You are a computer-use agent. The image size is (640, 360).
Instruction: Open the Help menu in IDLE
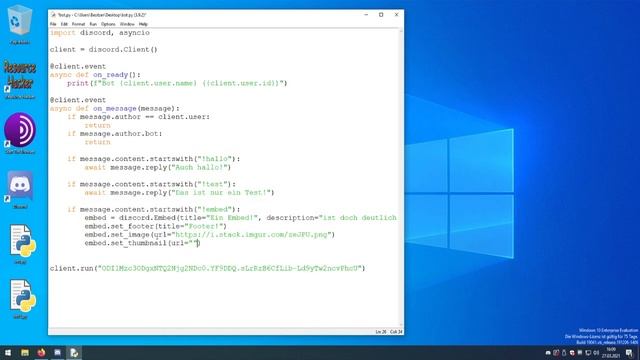point(143,24)
